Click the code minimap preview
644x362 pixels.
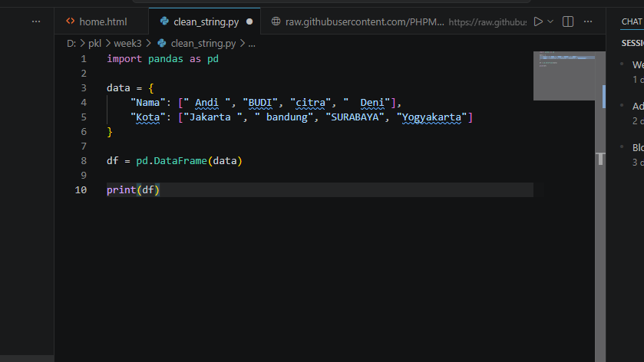point(564,76)
